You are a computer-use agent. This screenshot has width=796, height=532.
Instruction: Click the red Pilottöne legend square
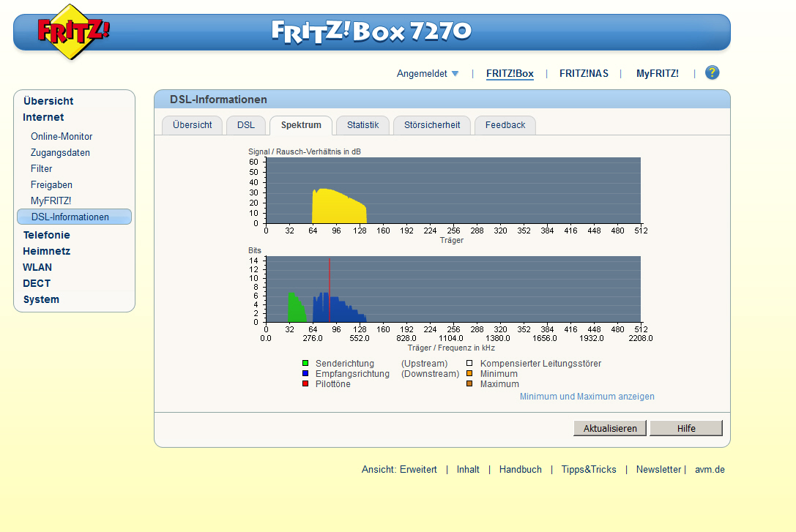(305, 383)
